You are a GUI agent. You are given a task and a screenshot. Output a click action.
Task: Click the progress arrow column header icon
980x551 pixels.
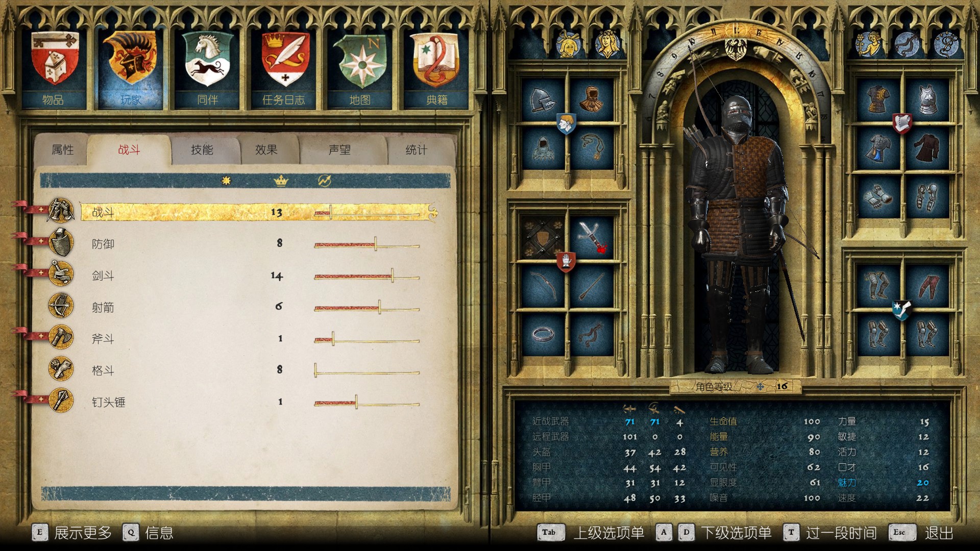click(x=325, y=181)
